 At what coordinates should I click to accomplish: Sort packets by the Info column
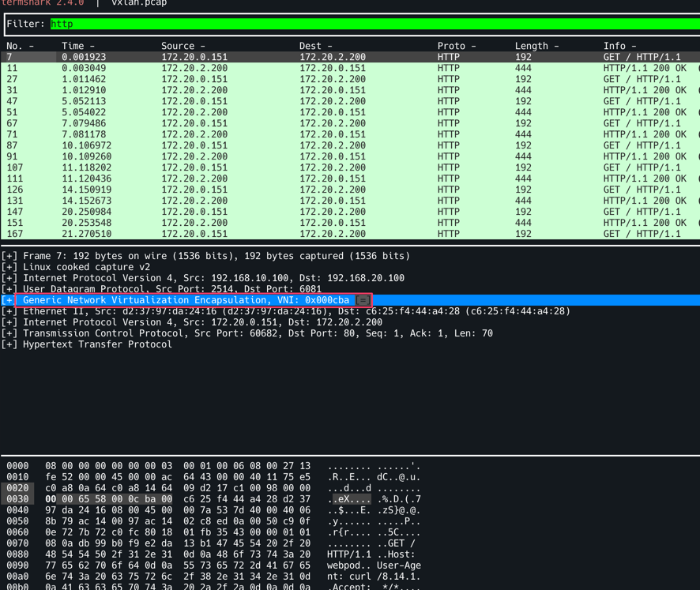(x=619, y=47)
